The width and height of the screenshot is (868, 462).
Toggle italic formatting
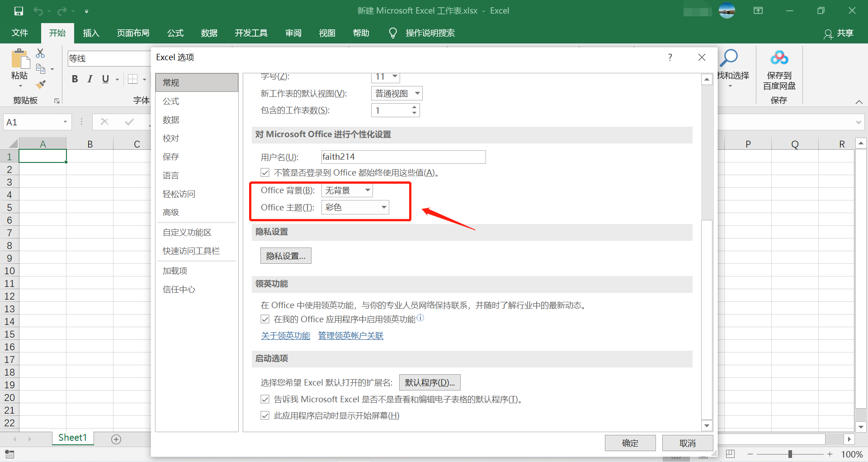click(89, 79)
